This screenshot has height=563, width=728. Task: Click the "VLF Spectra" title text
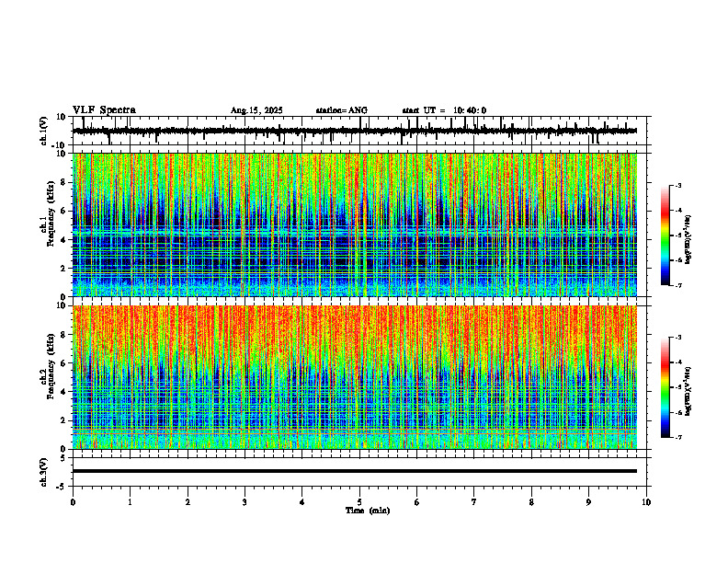click(104, 110)
